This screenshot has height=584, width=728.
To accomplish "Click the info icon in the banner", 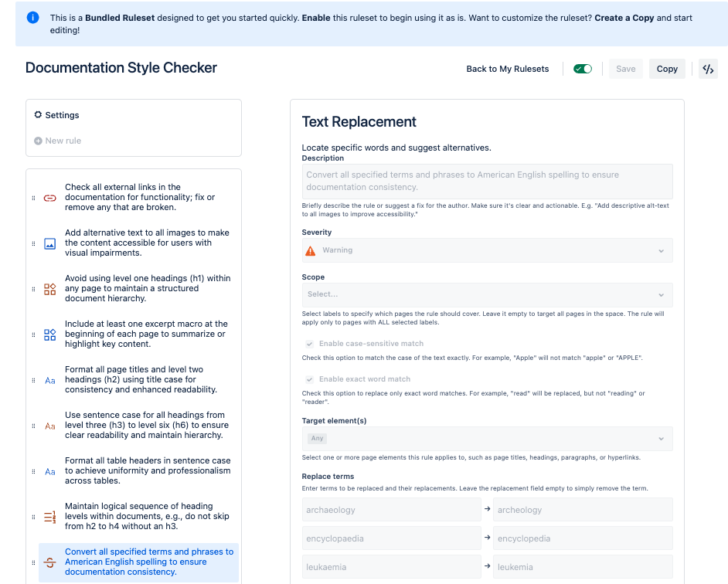I will 32,18.
